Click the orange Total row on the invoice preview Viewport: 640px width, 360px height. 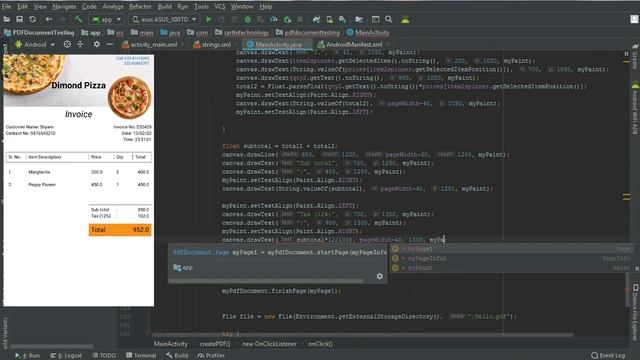(120, 230)
